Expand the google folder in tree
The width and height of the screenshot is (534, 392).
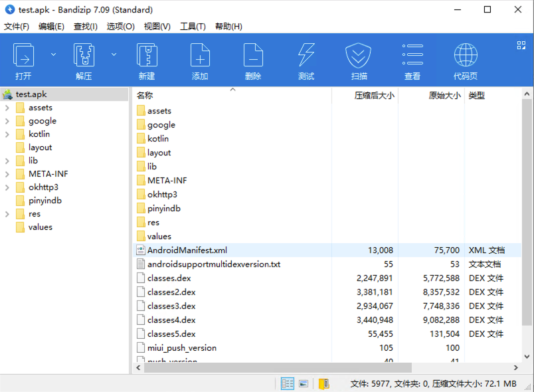click(7, 121)
